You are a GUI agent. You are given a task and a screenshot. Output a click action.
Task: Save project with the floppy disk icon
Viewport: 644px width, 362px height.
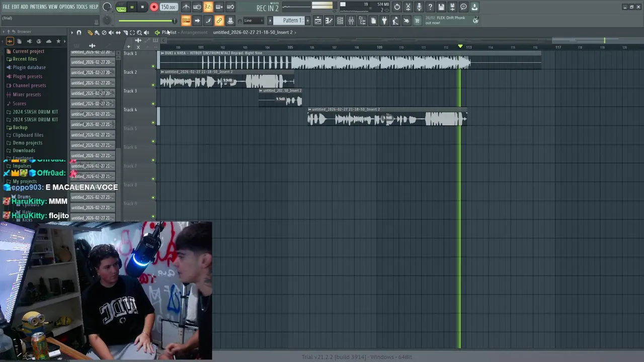(x=441, y=7)
